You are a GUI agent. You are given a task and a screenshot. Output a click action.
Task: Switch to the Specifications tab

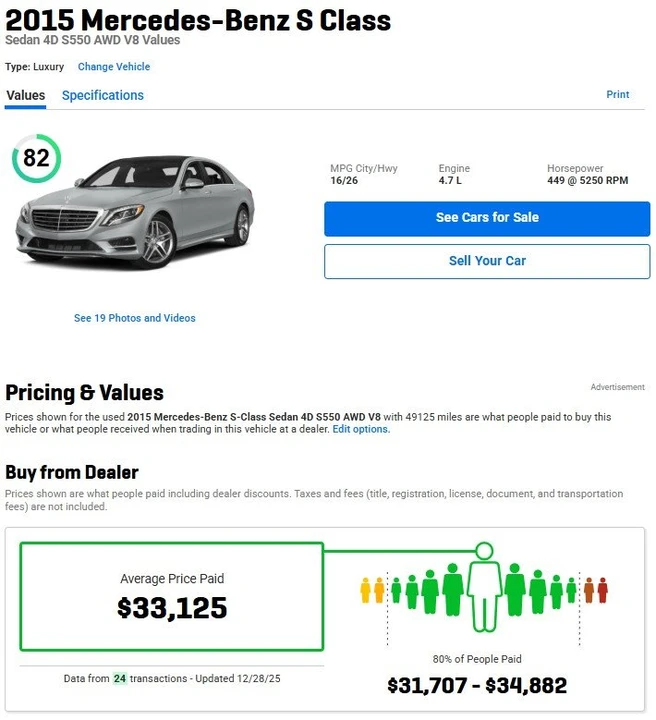(103, 95)
